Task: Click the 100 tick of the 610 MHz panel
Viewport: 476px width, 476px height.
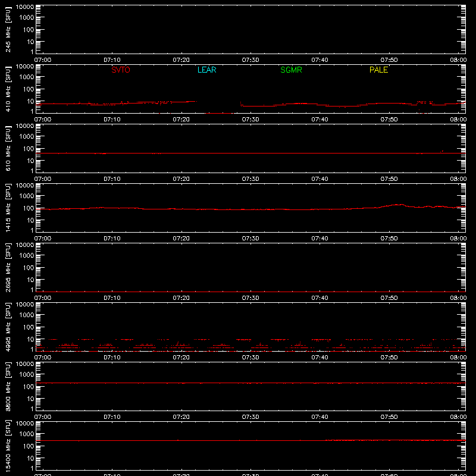Action: click(29, 149)
